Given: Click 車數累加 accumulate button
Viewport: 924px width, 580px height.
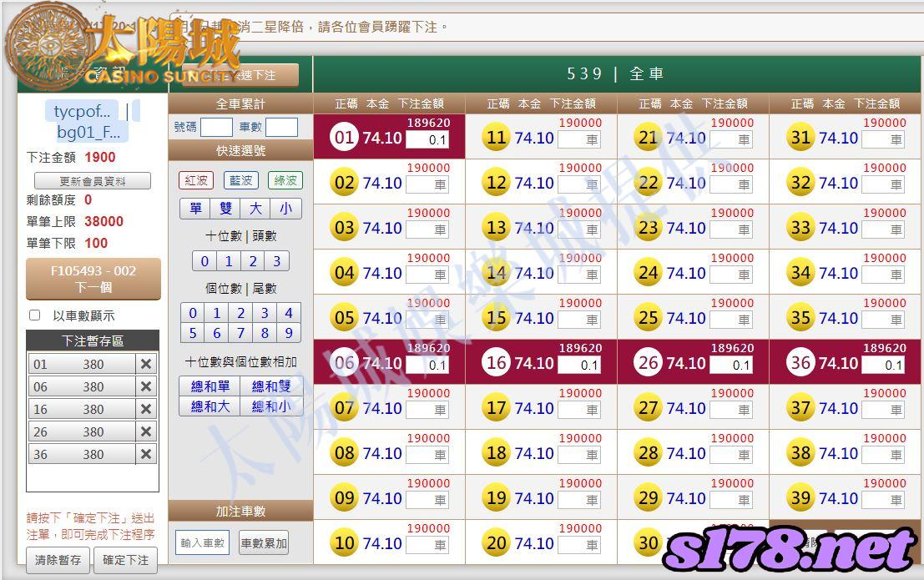Looking at the screenshot, I should click(264, 543).
